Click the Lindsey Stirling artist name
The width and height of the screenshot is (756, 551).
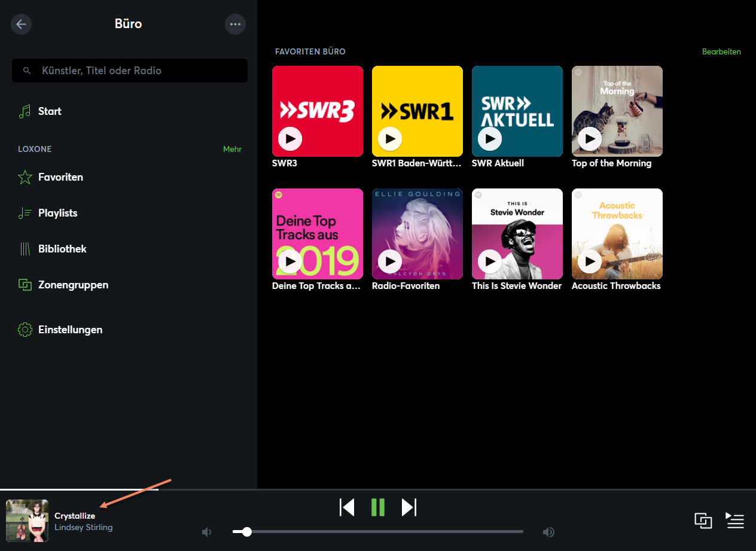(83, 527)
